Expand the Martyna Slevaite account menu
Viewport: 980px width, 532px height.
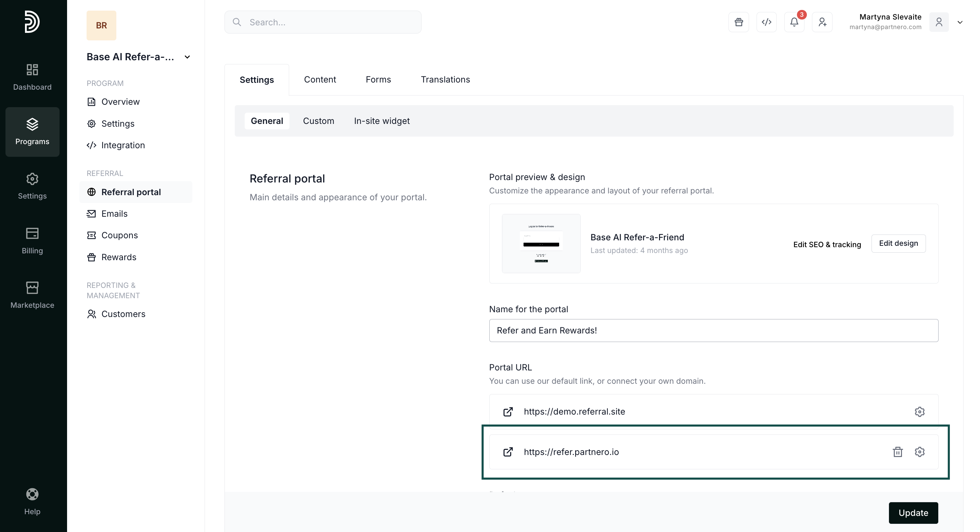(960, 22)
